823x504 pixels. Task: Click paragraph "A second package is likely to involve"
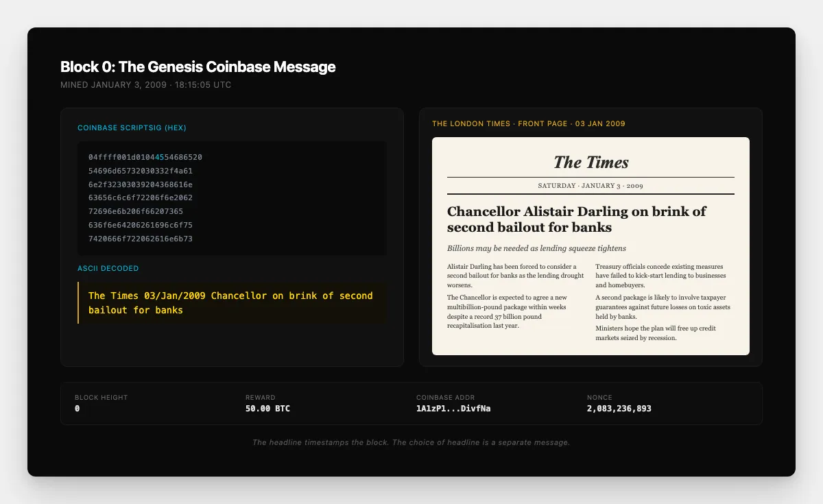click(663, 307)
